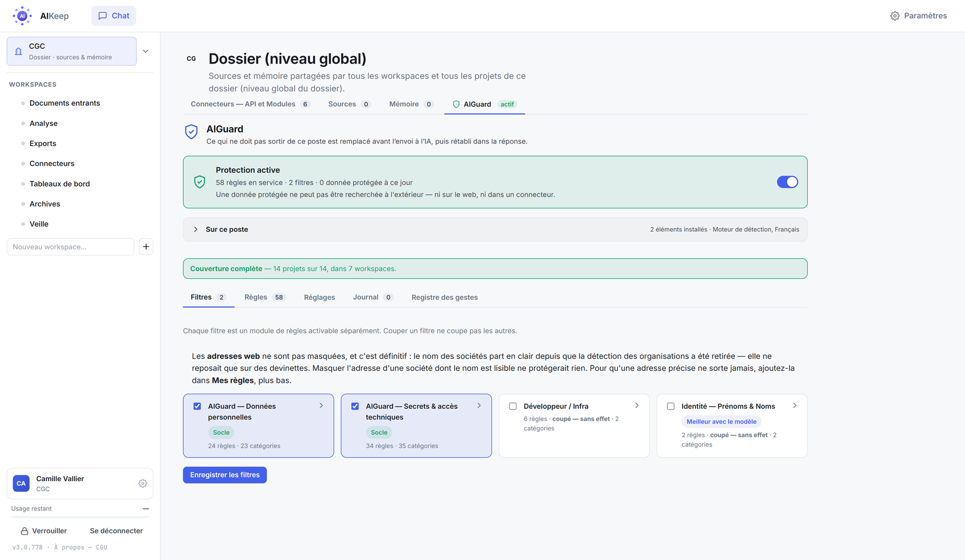Click the gear icon beside Paramètres
The width and height of the screenshot is (965, 560).
click(x=895, y=16)
